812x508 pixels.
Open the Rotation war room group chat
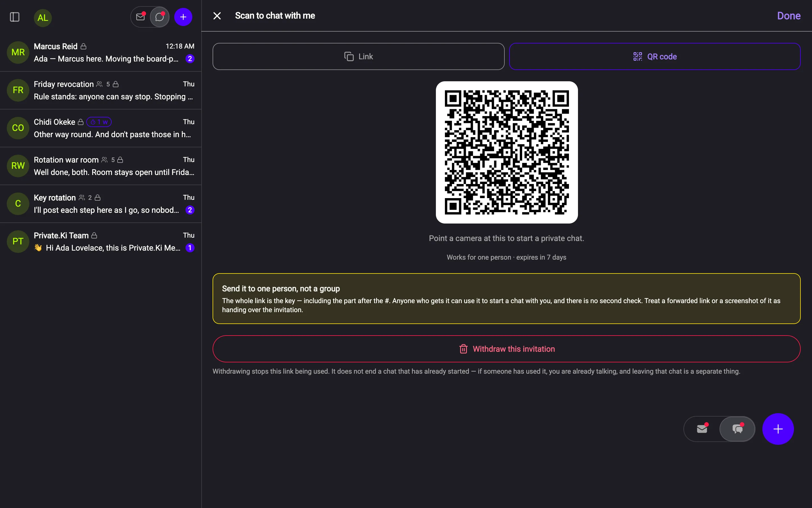pyautogui.click(x=101, y=166)
